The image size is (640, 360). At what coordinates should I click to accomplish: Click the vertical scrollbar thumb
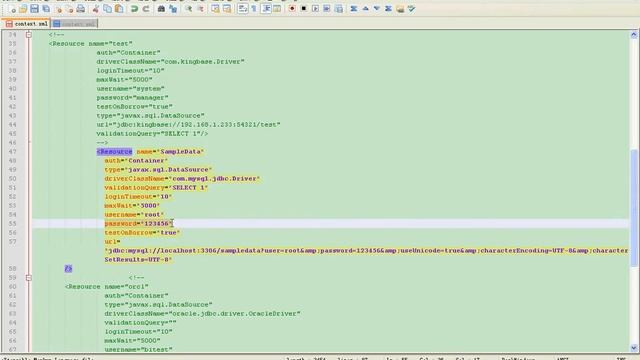(634, 208)
